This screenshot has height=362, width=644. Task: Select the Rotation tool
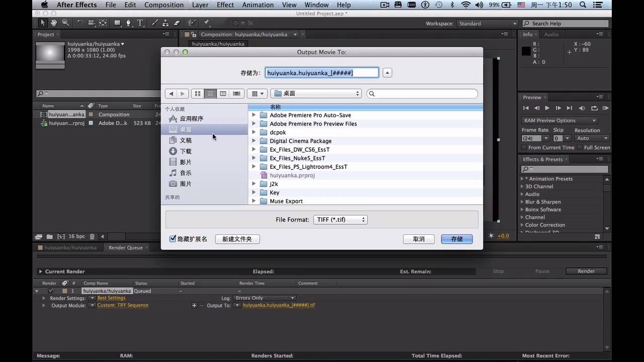pyautogui.click(x=80, y=23)
